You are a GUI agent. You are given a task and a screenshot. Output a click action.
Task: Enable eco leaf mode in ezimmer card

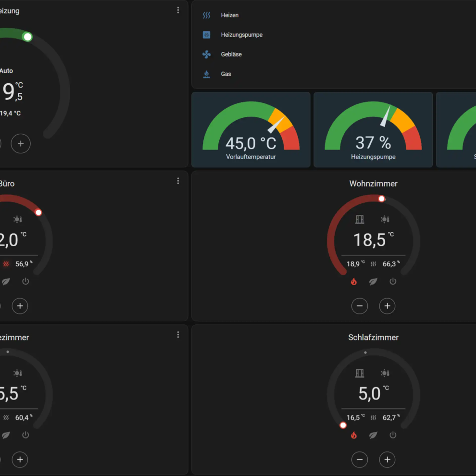[x=6, y=435]
